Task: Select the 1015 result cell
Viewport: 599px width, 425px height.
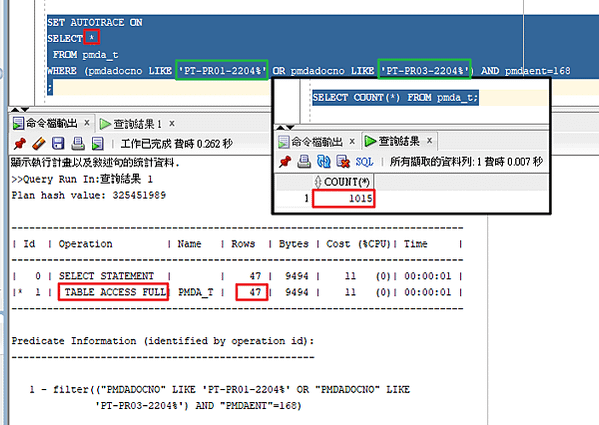Action: pos(343,198)
